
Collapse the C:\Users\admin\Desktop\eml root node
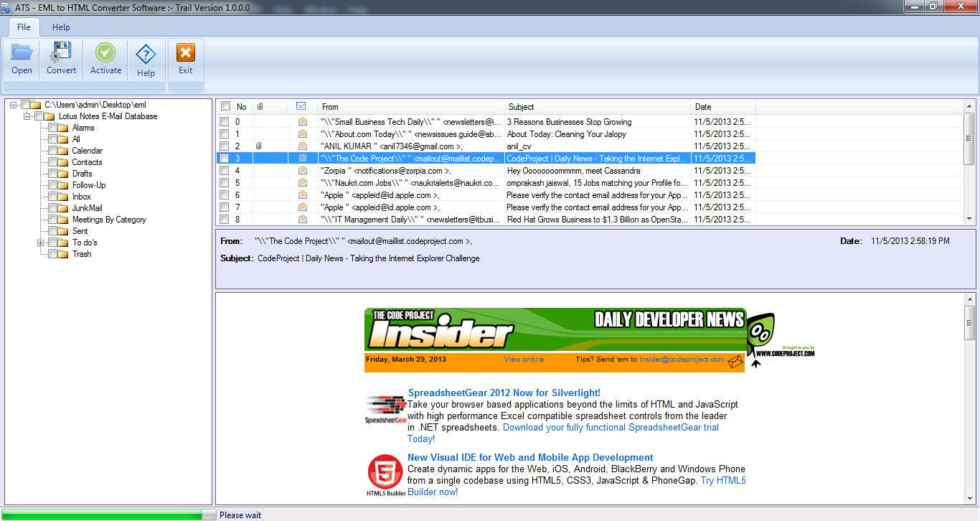14,105
